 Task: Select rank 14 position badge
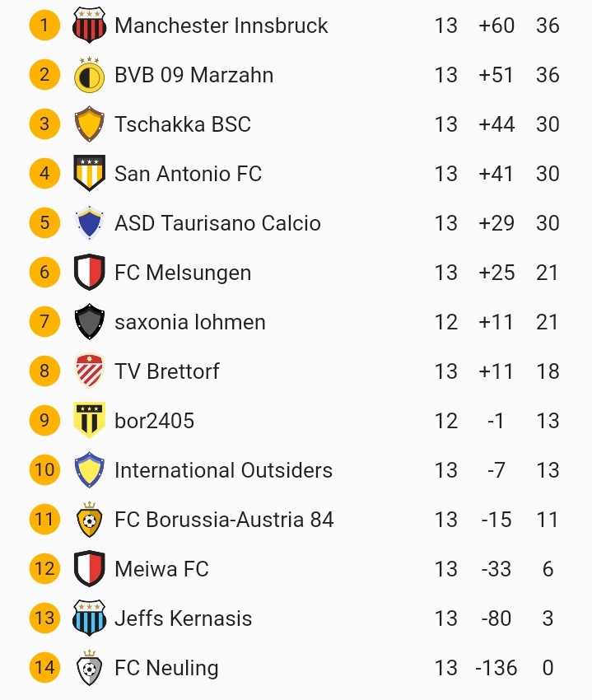pyautogui.click(x=44, y=667)
